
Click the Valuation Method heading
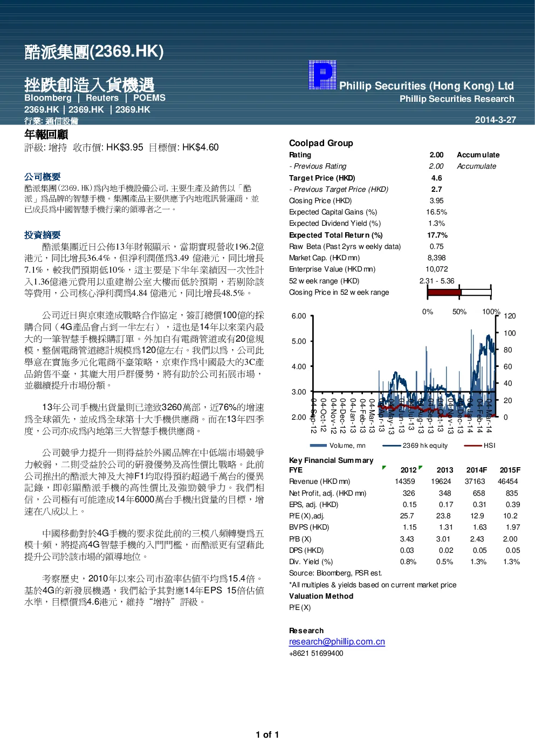pos(321,596)
